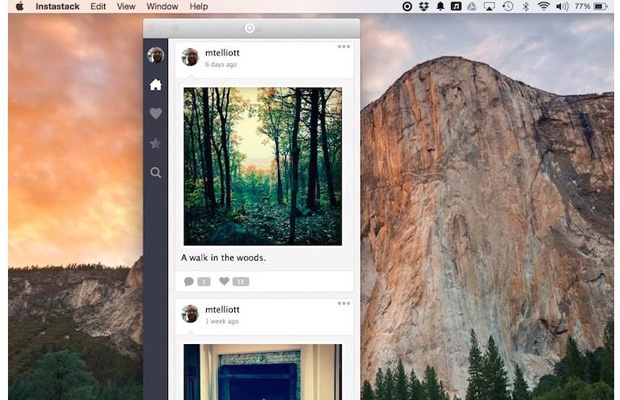Open the forest photo in the first post
The height and width of the screenshot is (400, 620).
pos(262,166)
